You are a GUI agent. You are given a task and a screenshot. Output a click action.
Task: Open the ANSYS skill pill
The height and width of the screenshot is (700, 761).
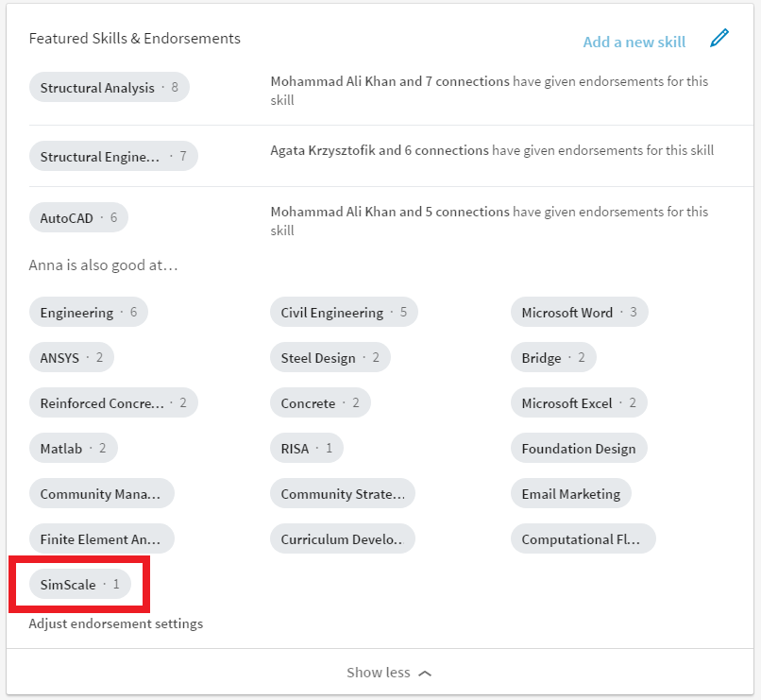coord(71,358)
